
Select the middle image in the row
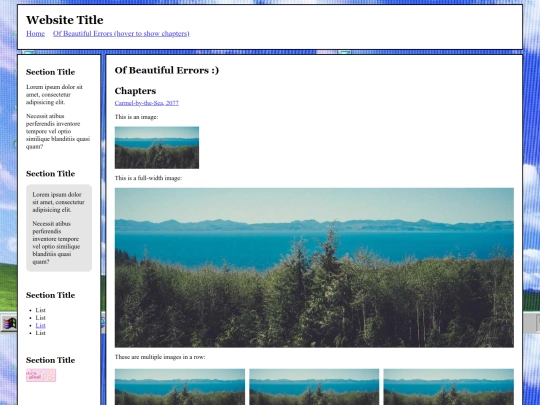tap(314, 387)
